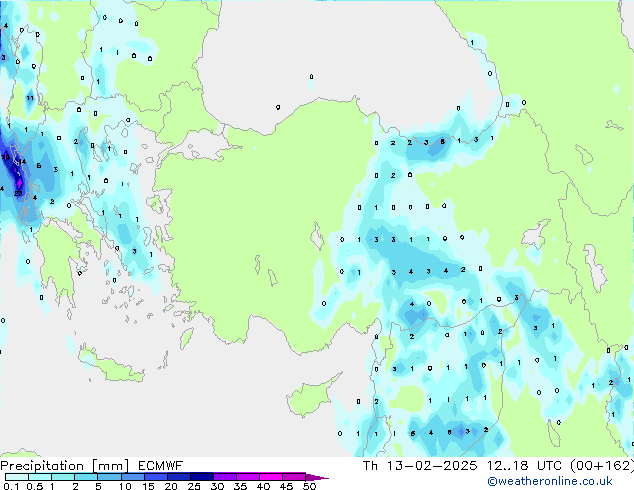Image resolution: width=634 pixels, height=490 pixels.
Task: Click the legend label "25"
Action: (x=194, y=486)
